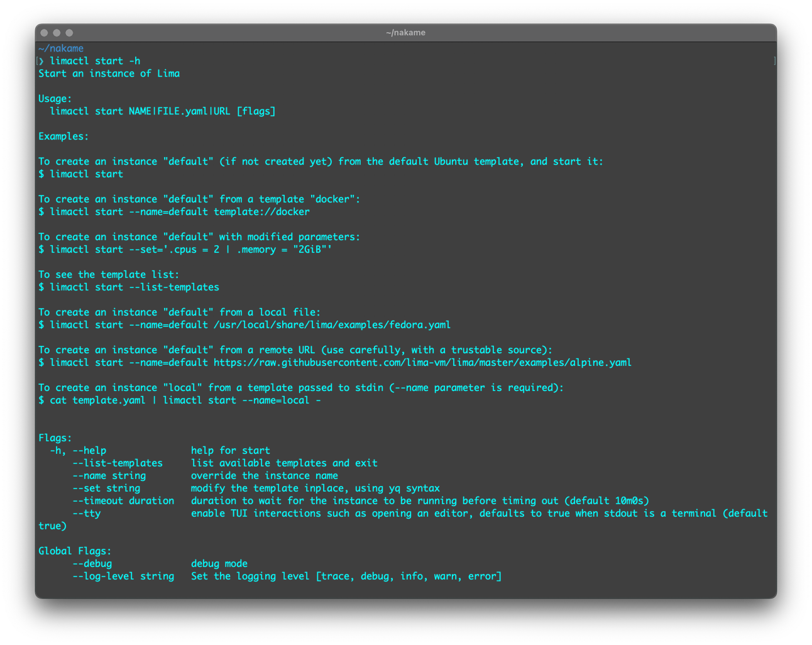812x645 pixels.
Task: Click the --timeout duration flag
Action: tap(123, 501)
